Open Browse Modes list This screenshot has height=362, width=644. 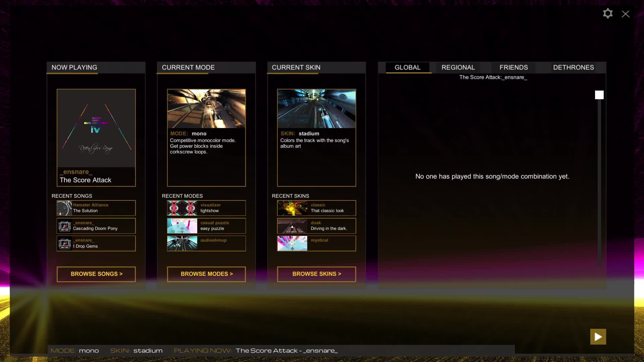pos(206,274)
